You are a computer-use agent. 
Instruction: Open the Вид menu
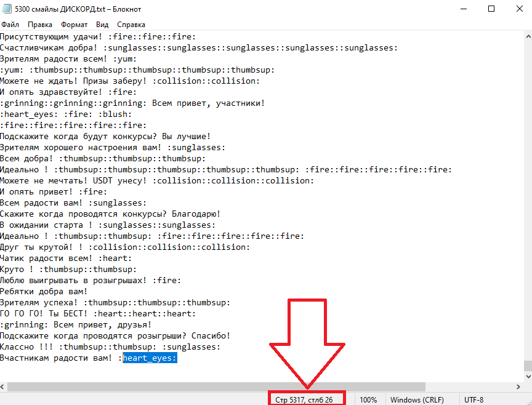tap(102, 25)
